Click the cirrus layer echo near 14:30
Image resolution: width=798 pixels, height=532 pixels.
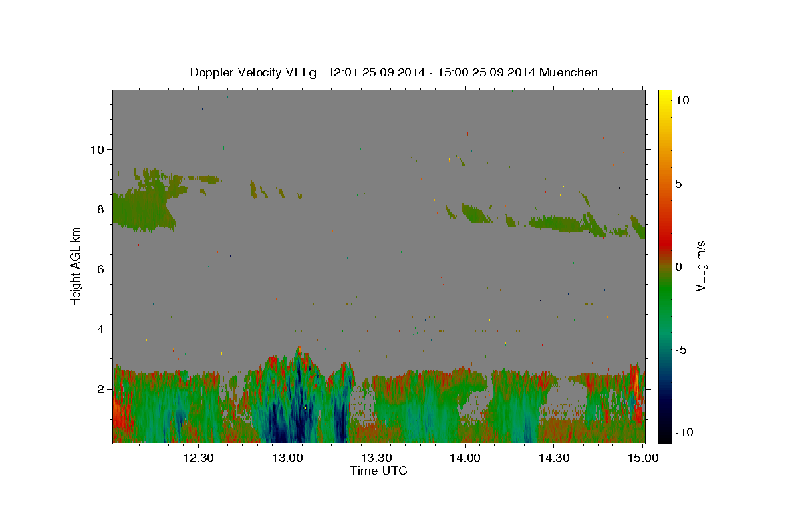559,223
